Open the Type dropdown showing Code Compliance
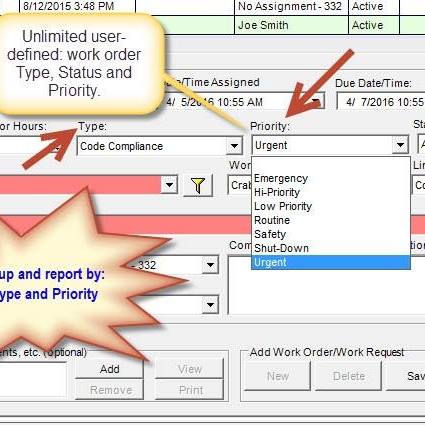This screenshot has height=425, width=425. coord(234,146)
